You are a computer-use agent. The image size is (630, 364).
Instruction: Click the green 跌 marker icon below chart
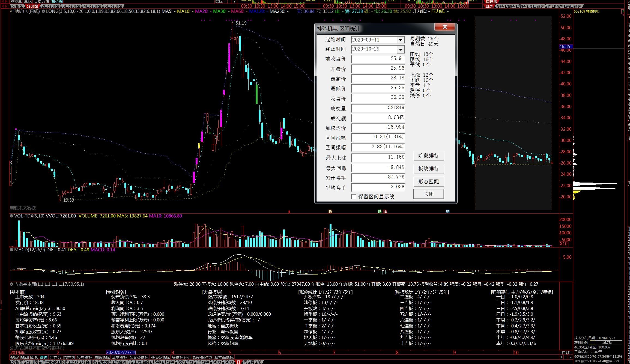(380, 211)
